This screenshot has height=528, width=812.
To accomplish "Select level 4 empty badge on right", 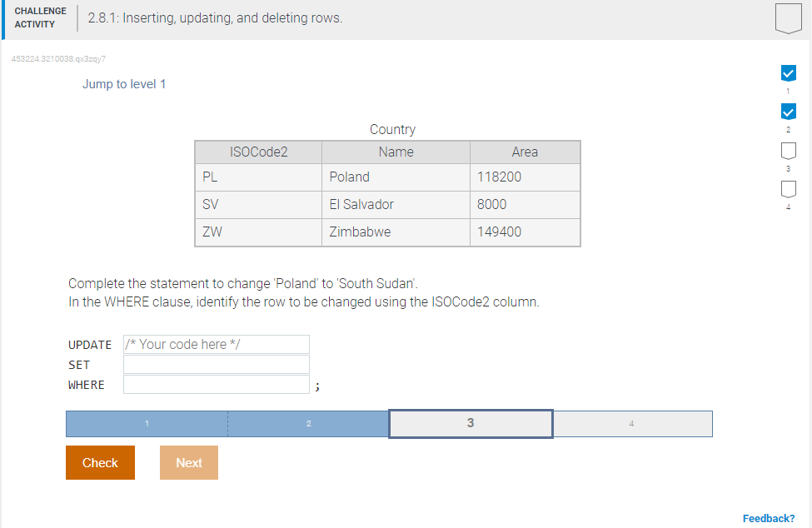I will tap(788, 189).
